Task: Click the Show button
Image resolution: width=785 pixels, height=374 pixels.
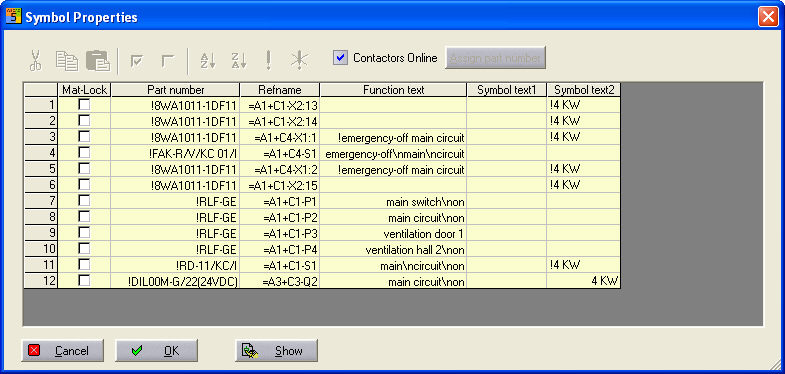Action: [276, 350]
